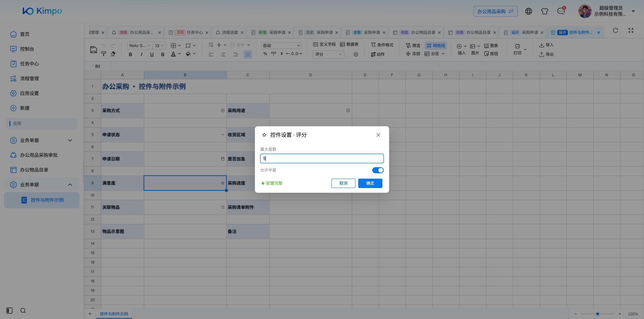
Task: Click the 定义字段 button
Action: coord(324,44)
